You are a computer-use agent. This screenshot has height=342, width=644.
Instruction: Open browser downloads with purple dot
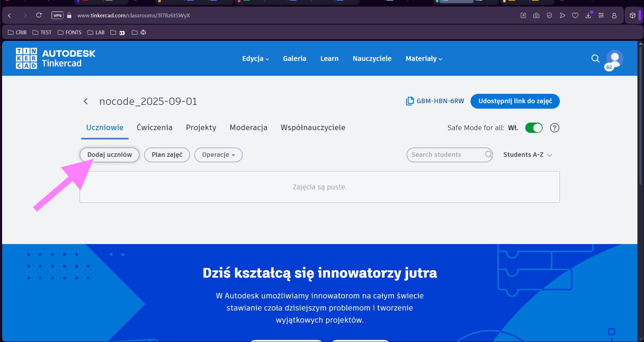588,15
